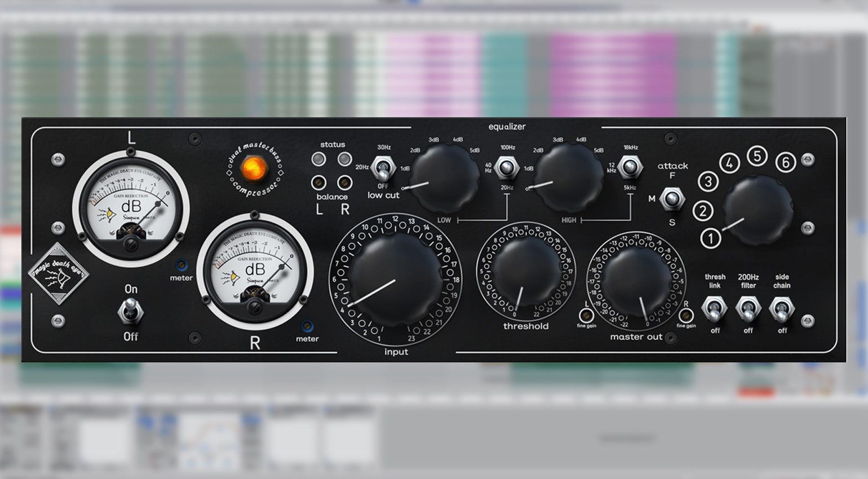
Task: Flip the attack F/M/S switch
Action: tap(672, 198)
